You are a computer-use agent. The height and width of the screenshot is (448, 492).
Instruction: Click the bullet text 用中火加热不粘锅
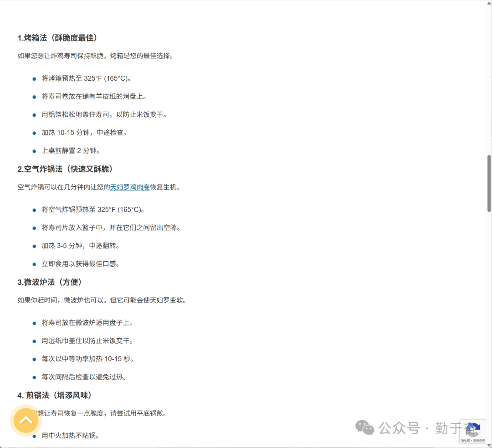70,436
